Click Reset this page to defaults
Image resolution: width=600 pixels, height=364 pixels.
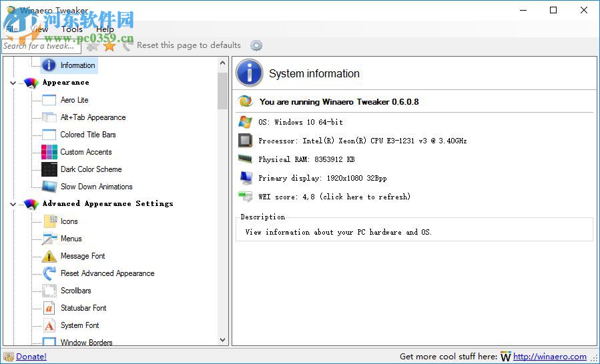pos(189,45)
